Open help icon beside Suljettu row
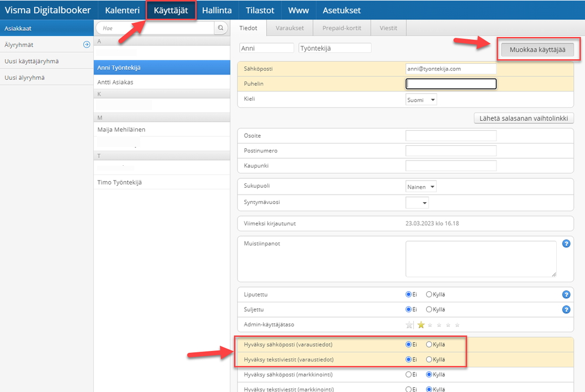Image resolution: width=585 pixels, height=392 pixels. pyautogui.click(x=566, y=309)
